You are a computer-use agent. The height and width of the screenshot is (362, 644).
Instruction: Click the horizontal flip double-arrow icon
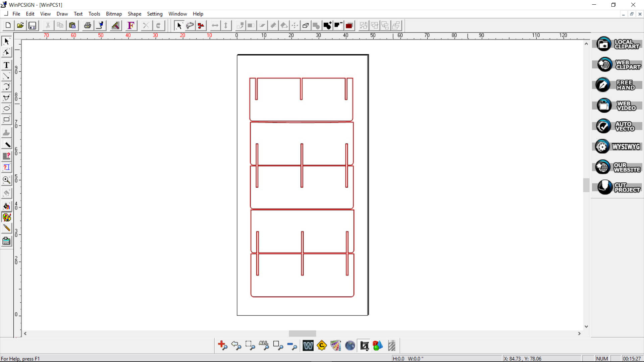coord(215,25)
